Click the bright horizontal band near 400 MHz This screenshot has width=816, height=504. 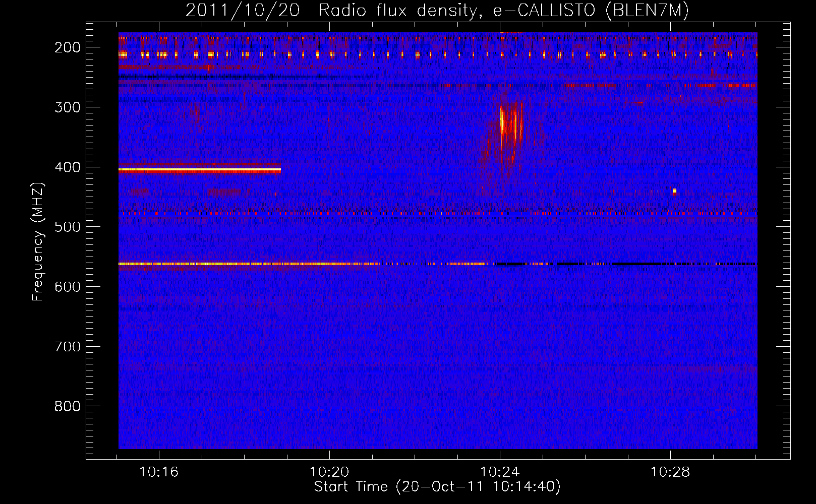200,171
